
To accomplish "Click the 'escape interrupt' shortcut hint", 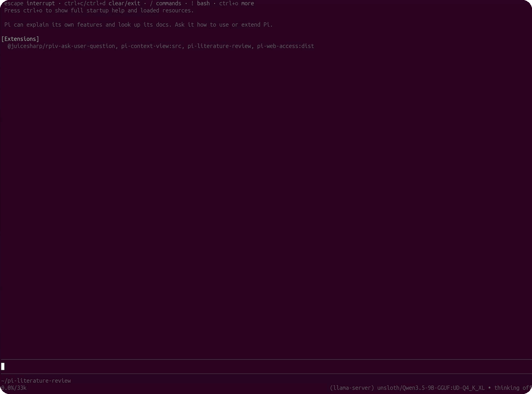I will coord(29,3).
